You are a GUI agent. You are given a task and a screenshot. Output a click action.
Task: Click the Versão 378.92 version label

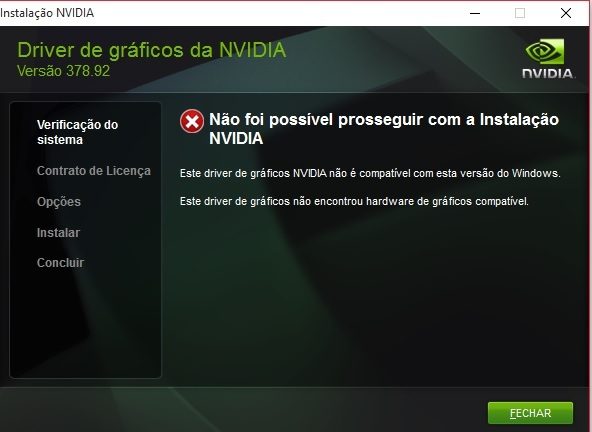coord(63,71)
